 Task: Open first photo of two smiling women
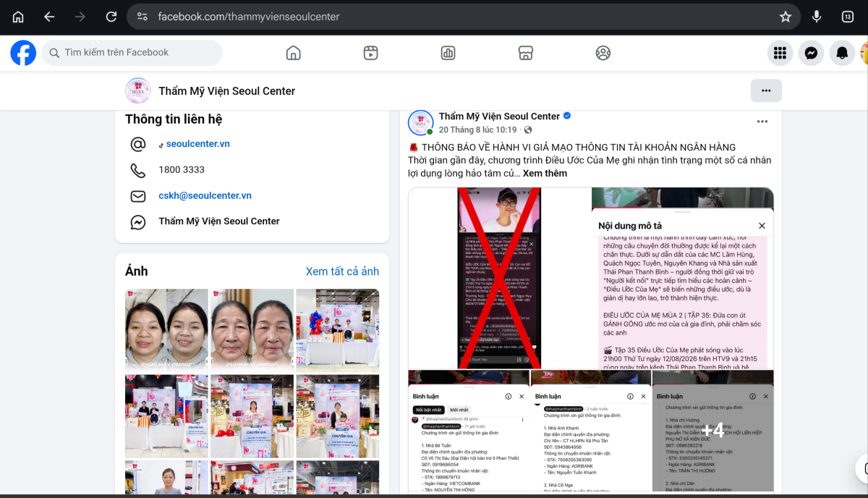(167, 330)
